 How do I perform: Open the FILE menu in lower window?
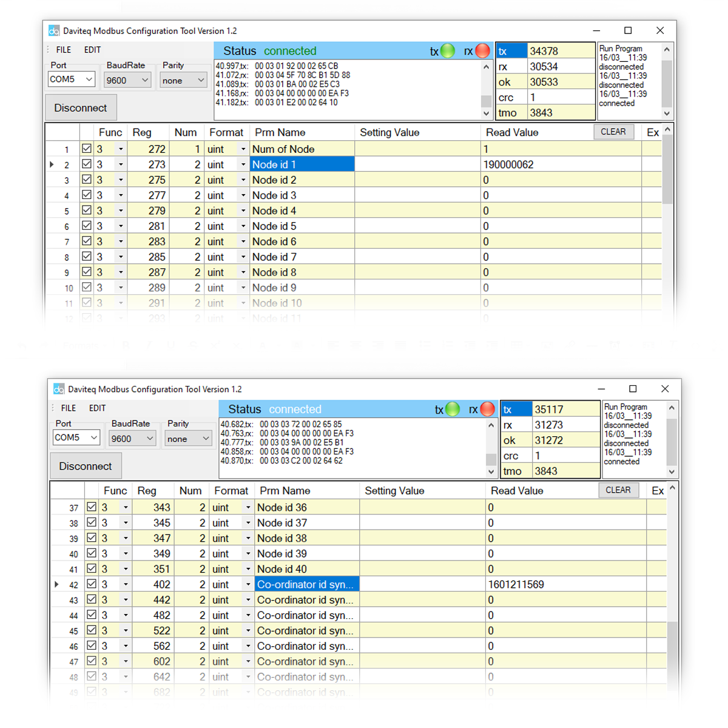[x=69, y=408]
